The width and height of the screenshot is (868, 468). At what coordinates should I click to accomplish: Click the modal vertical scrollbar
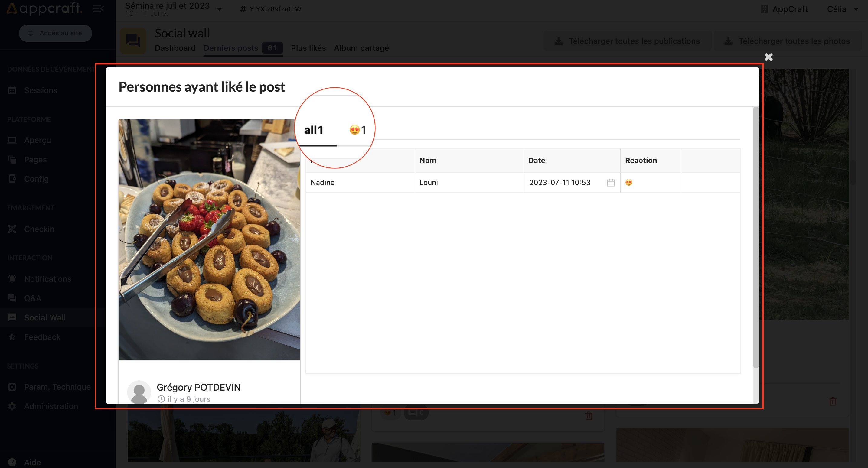click(755, 236)
